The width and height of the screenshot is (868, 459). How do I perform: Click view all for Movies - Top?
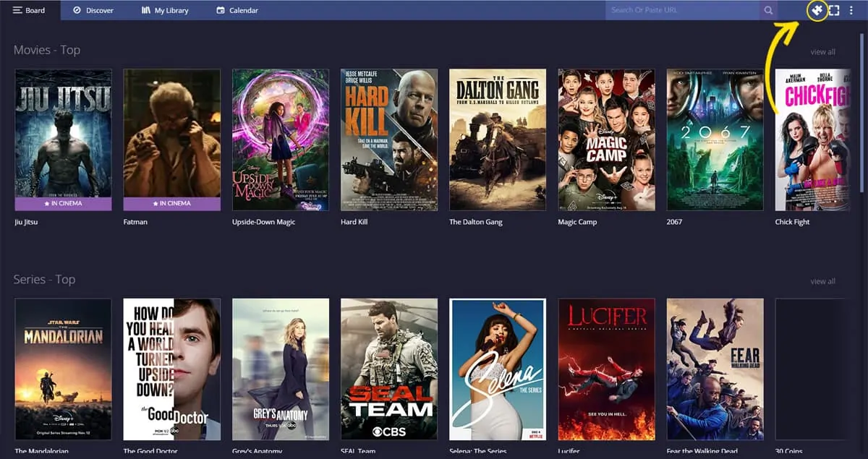click(x=822, y=52)
